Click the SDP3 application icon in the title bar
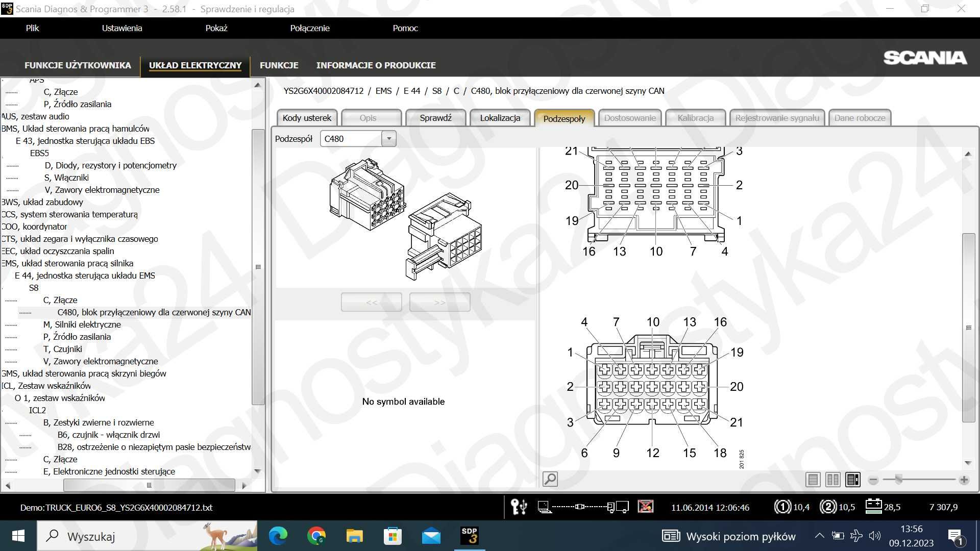This screenshot has width=980, height=551. pyautogui.click(x=7, y=9)
